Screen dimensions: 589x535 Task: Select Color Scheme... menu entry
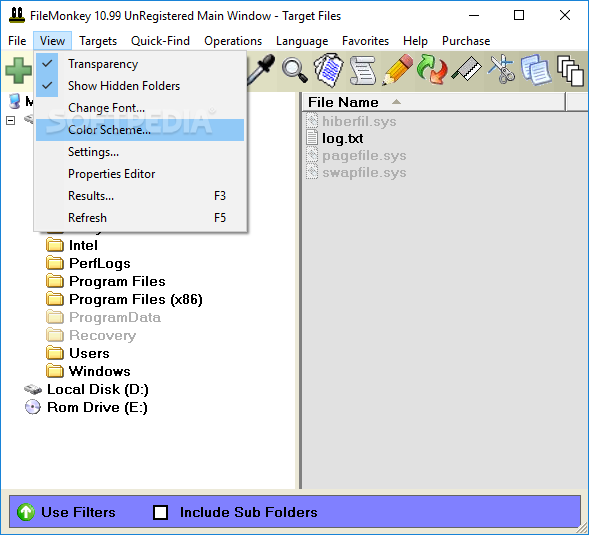pyautogui.click(x=140, y=130)
